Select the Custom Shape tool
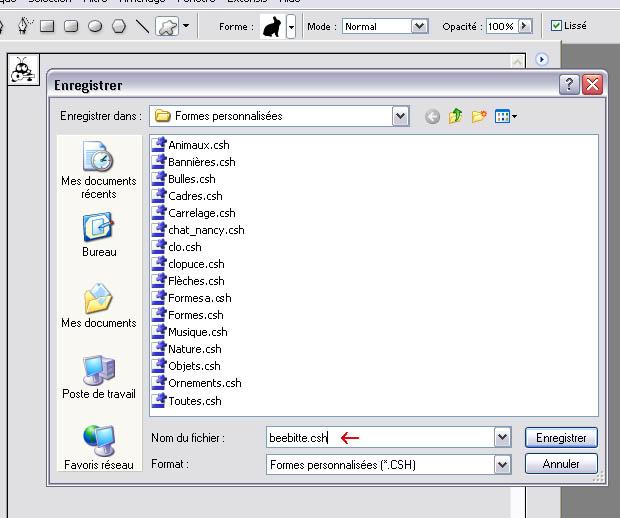620x518 pixels. [x=167, y=26]
